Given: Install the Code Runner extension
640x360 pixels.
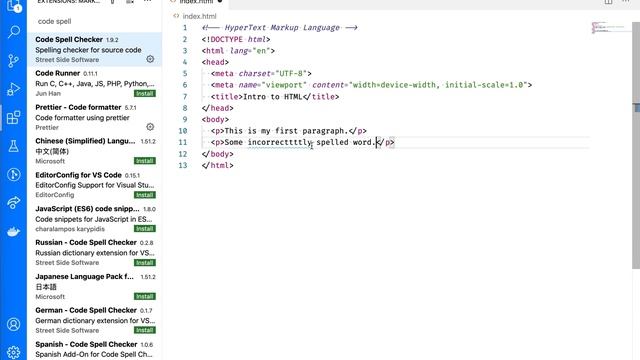Looking at the screenshot, I should pyautogui.click(x=145, y=93).
